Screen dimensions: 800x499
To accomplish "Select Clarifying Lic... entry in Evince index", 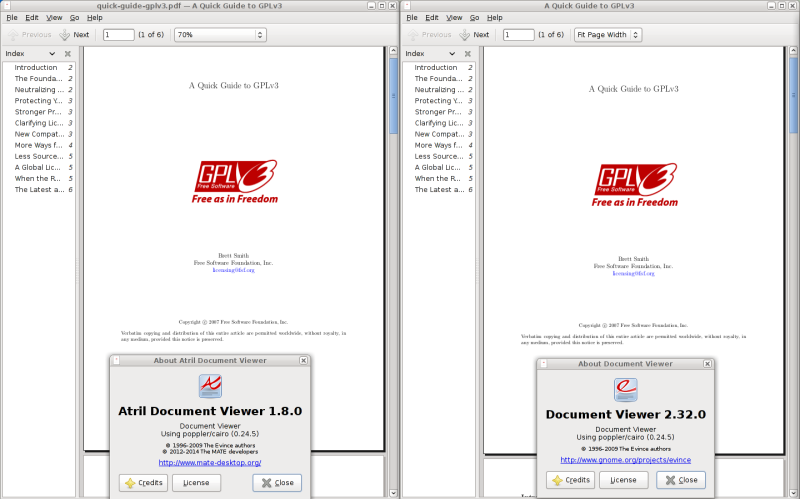I will 439,123.
